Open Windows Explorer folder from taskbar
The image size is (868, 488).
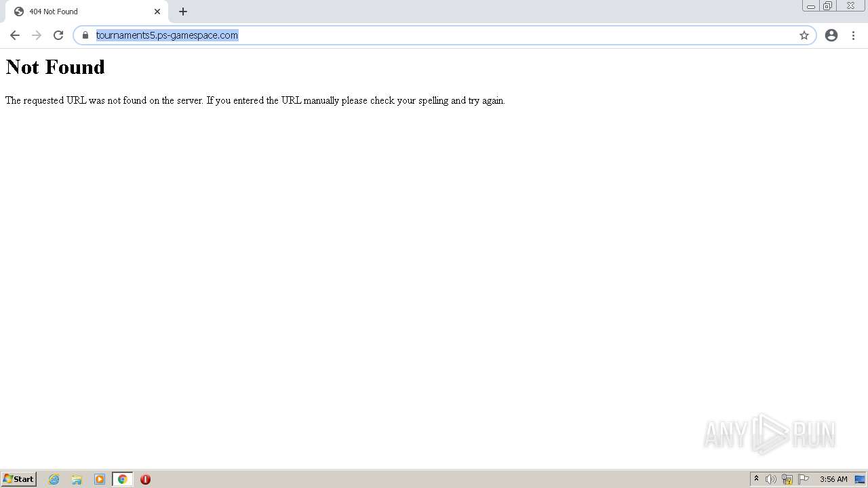[77, 479]
